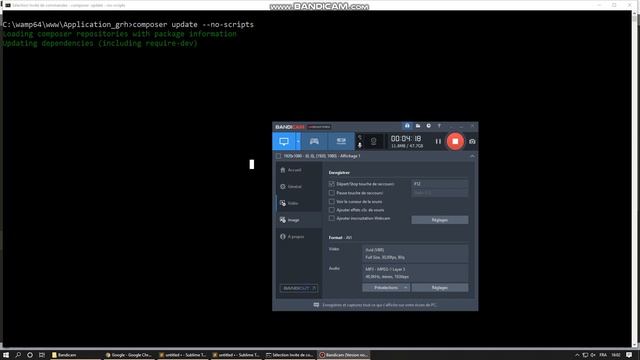Open the Général tab in Bandicam sidebar

click(x=298, y=187)
